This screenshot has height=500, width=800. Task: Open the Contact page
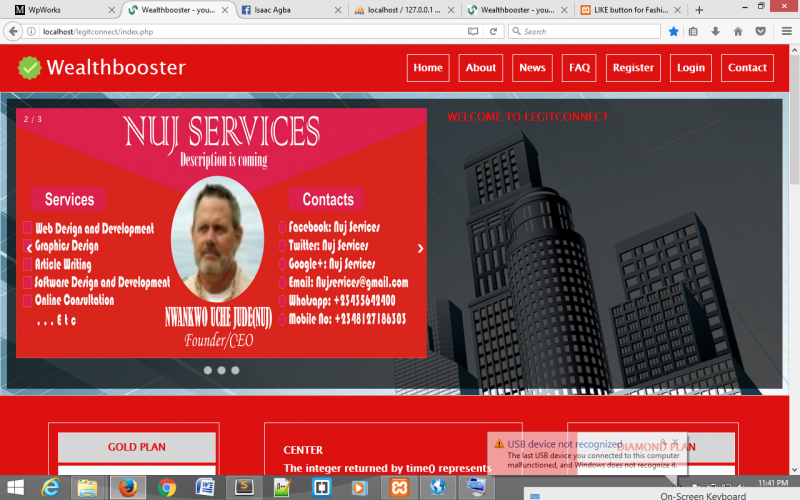747,68
